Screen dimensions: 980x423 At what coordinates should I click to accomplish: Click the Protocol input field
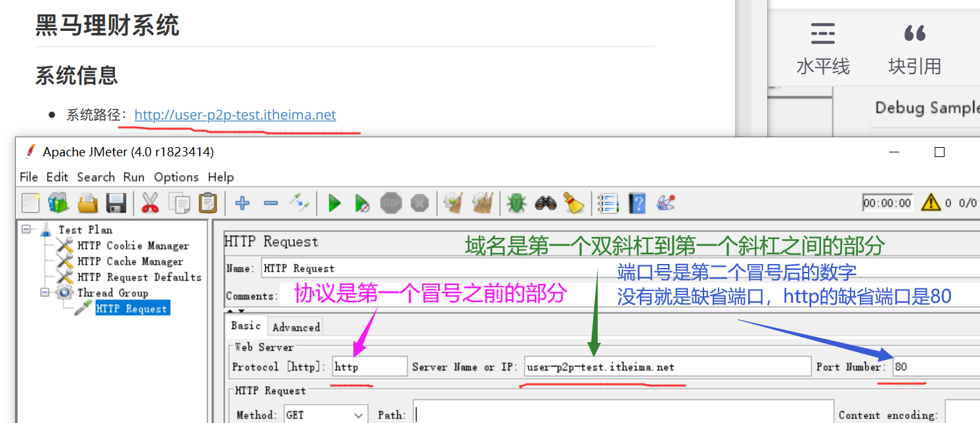point(369,367)
